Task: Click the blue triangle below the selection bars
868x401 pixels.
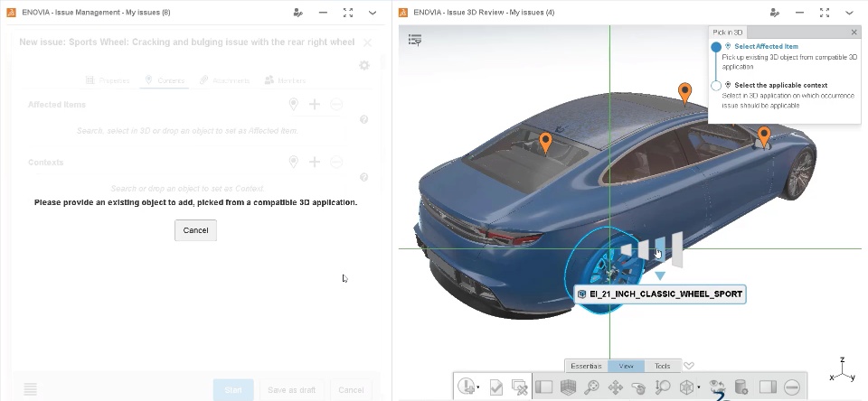Action: [660, 275]
